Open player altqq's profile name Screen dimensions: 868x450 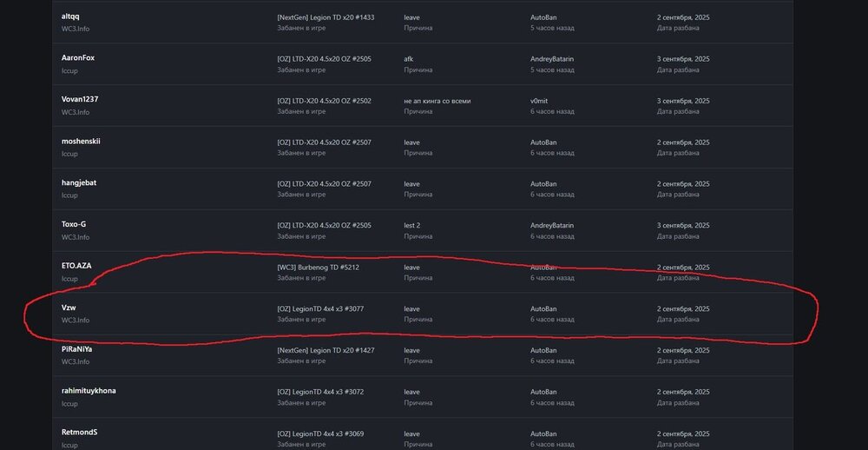coord(71,17)
